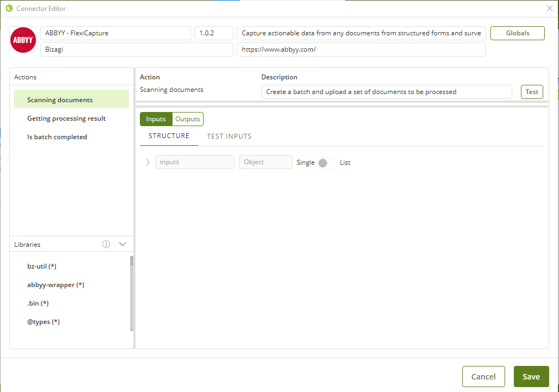Click the author field Bizagi
559x392 pixels.
pyautogui.click(x=137, y=49)
